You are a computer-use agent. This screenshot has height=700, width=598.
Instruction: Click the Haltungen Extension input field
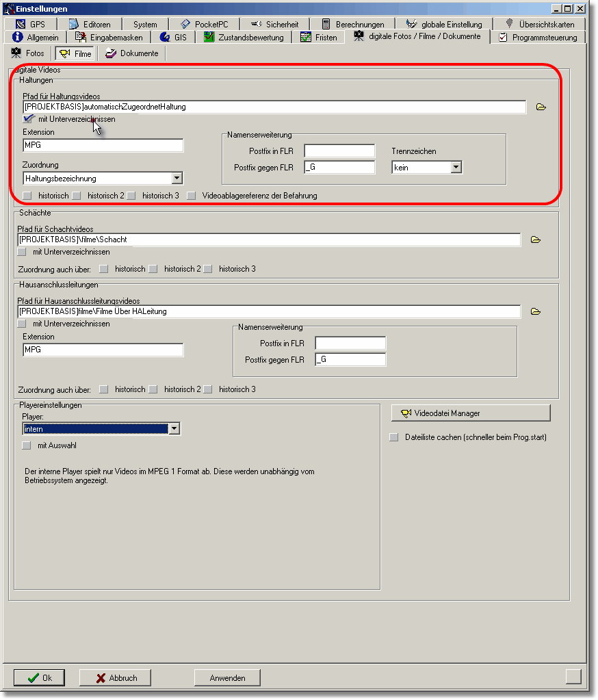[x=103, y=145]
